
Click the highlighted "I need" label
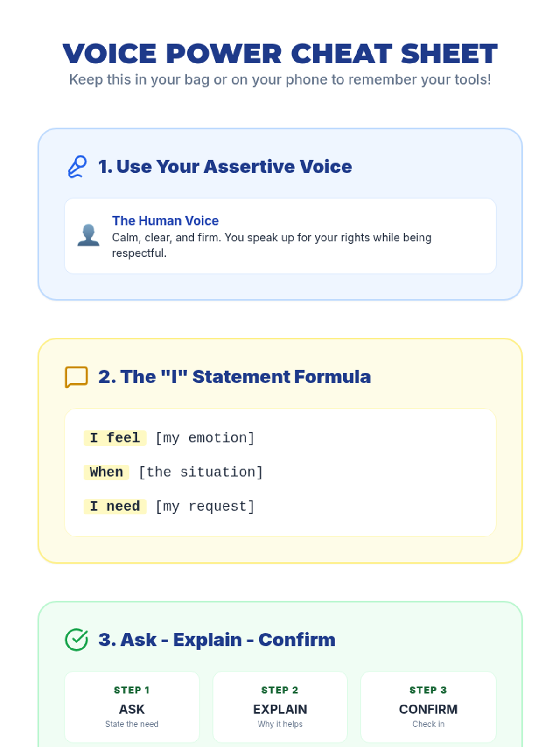pos(115,507)
